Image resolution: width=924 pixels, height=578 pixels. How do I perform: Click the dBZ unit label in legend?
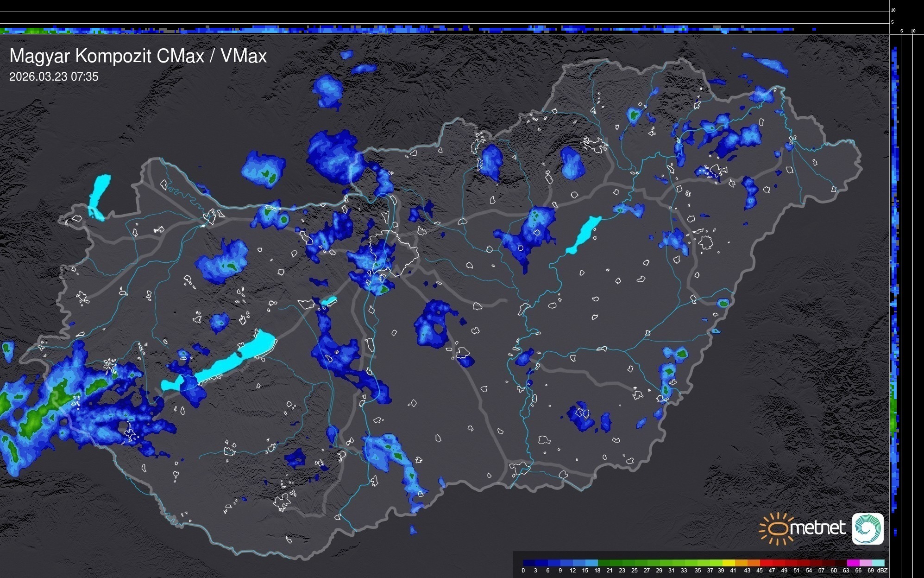click(882, 571)
